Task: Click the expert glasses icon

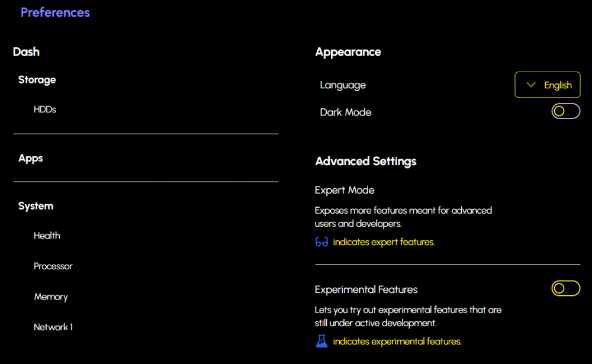Action: [x=321, y=242]
